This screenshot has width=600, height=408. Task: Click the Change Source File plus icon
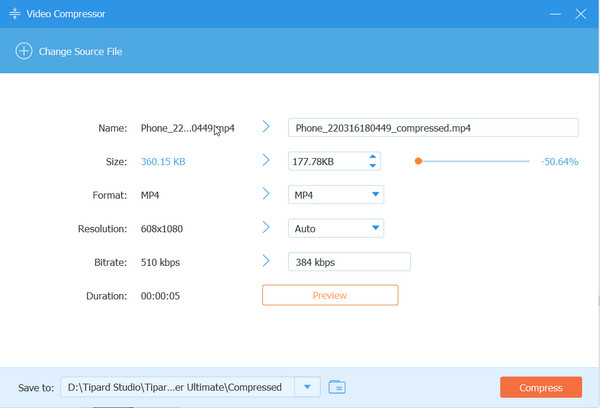[24, 51]
